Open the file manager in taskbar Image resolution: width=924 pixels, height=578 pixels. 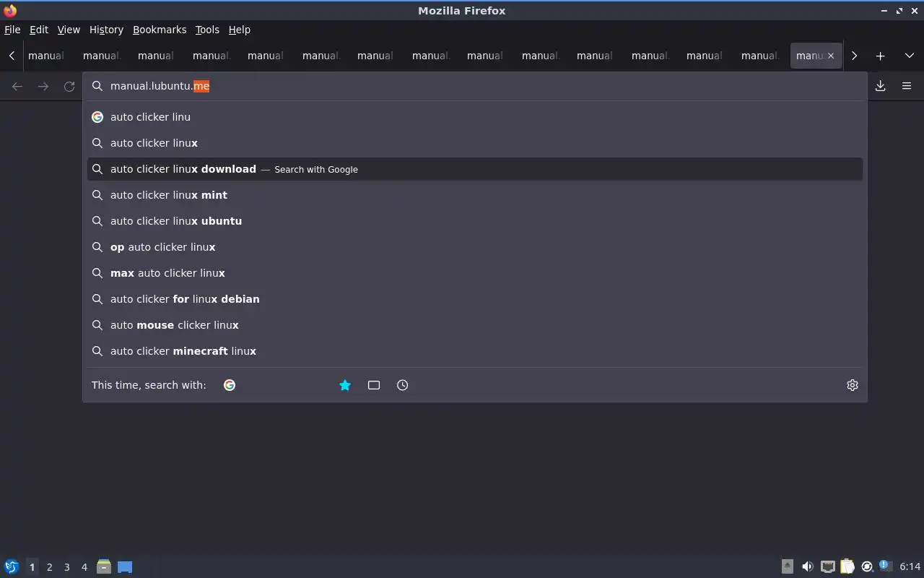(x=104, y=566)
